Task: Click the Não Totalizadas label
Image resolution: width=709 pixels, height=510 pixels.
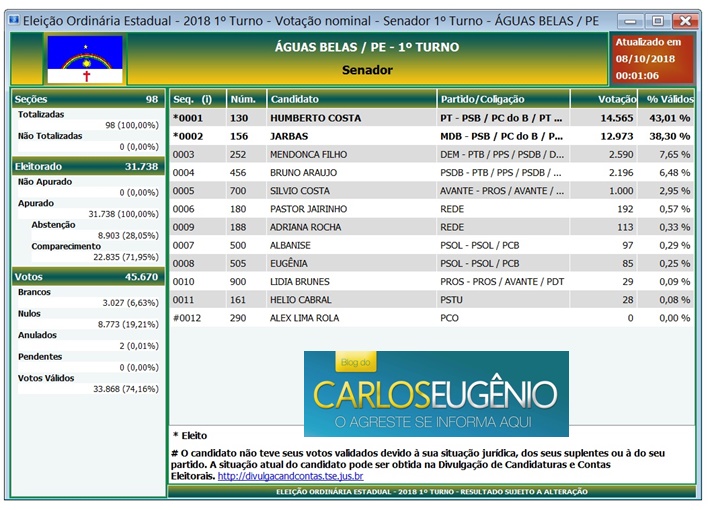Action: pyautogui.click(x=50, y=136)
